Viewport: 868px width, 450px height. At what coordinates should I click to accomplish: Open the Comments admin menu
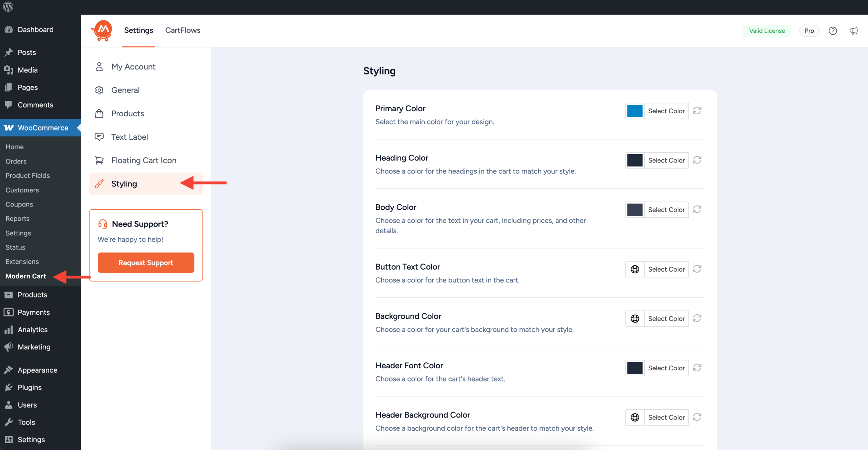[40, 105]
